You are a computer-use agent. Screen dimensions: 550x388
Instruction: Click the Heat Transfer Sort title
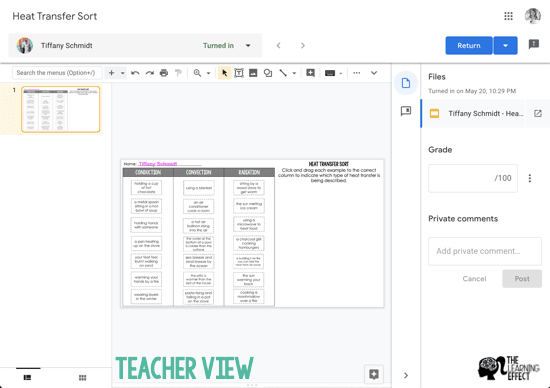(55, 16)
